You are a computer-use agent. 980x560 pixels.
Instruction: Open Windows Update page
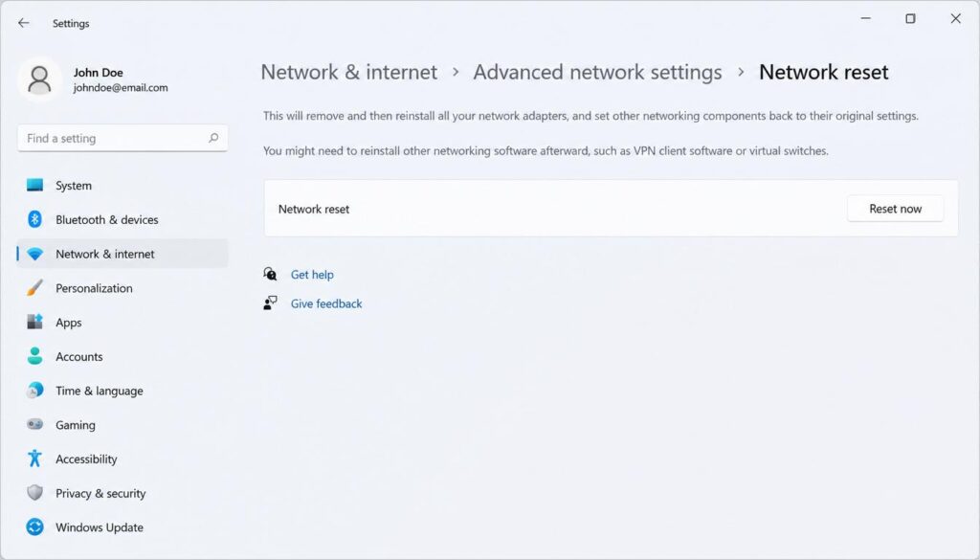122,527
